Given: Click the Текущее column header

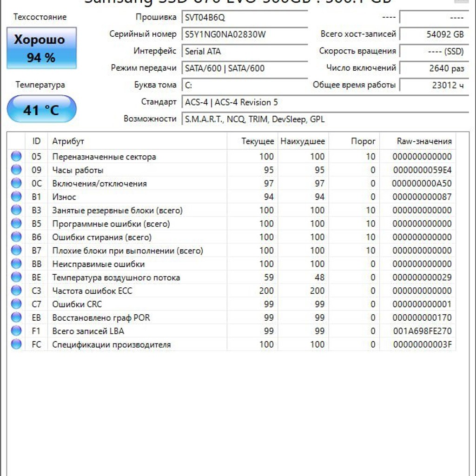Looking at the screenshot, I should click(252, 141).
